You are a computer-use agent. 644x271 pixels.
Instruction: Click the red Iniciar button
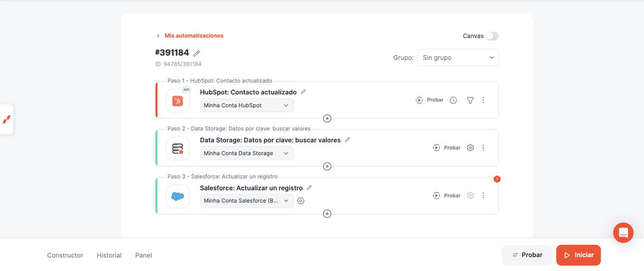click(x=579, y=255)
